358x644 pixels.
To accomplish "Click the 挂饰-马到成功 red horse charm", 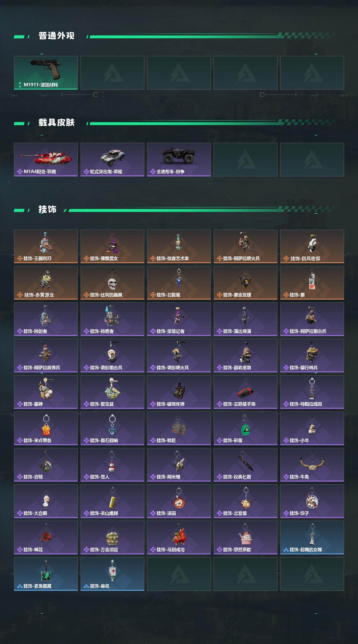I will tap(179, 538).
